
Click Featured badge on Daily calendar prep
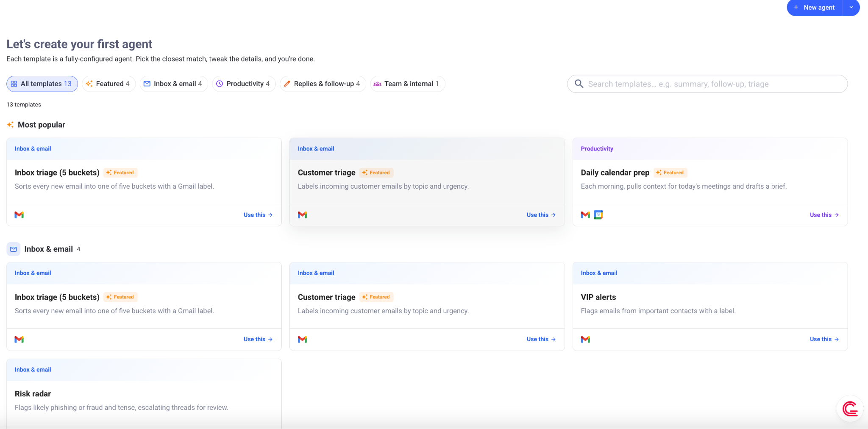[x=670, y=173]
